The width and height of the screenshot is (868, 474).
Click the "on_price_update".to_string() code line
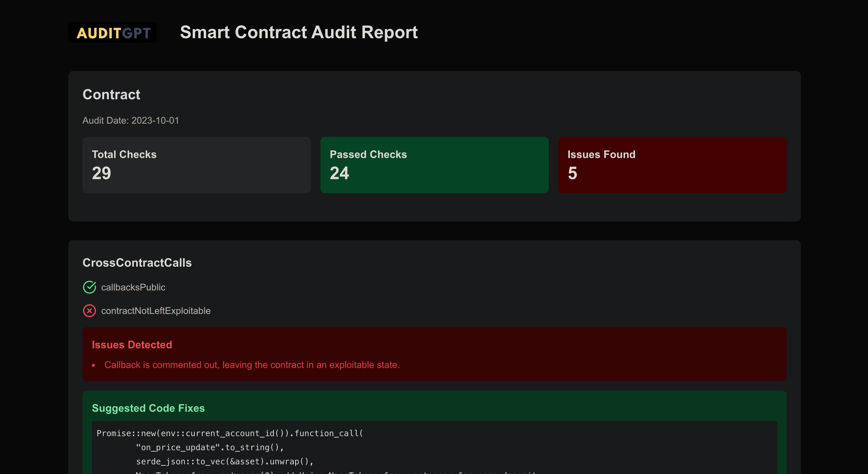(210, 447)
